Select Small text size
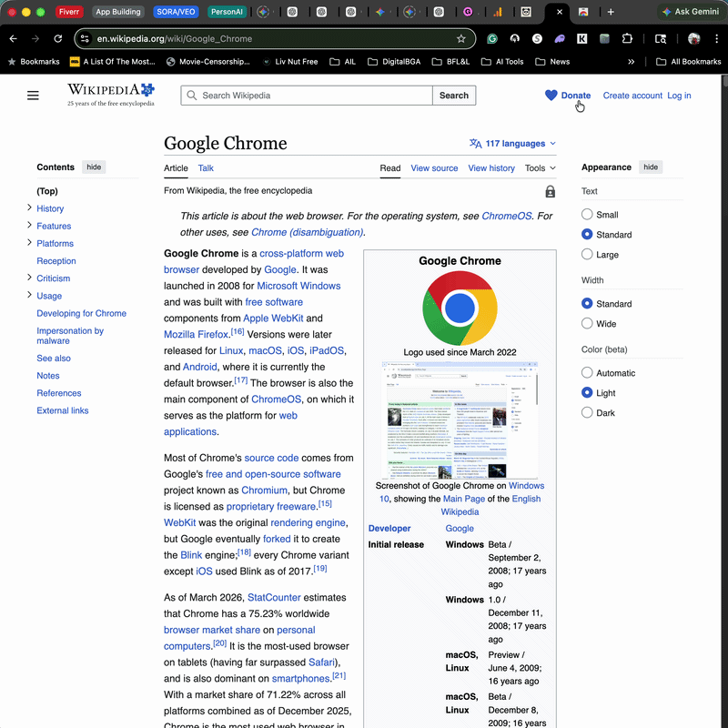The width and height of the screenshot is (728, 728). [587, 214]
